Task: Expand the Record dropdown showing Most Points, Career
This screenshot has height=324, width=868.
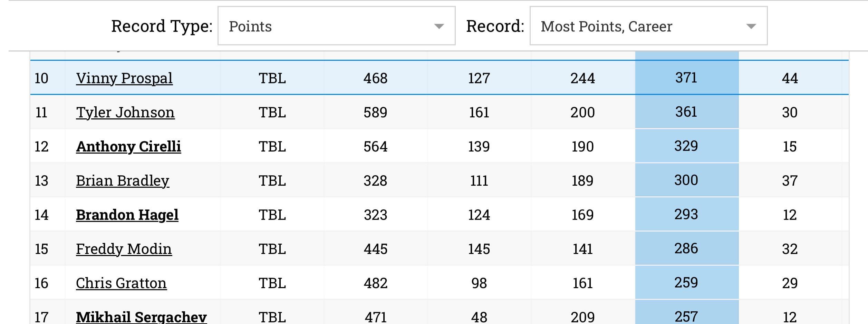Action: pyautogui.click(x=648, y=26)
